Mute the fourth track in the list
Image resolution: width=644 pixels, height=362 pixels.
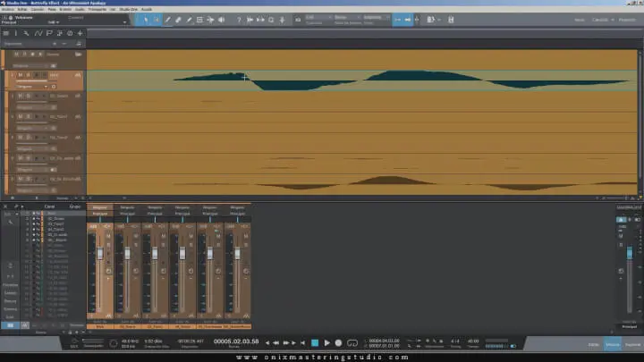pyautogui.click(x=20, y=116)
